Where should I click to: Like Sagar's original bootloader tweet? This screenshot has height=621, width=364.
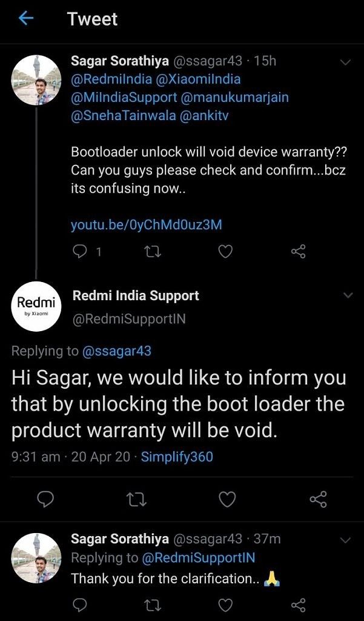[225, 251]
